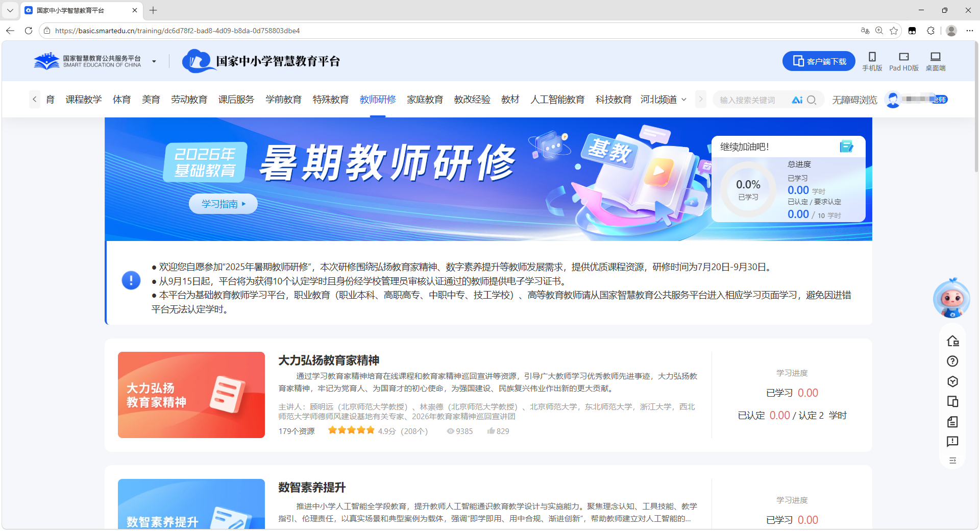Screen dimensions: 980x531
Task: Open the 数智素养提升 course title
Action: [x=312, y=488]
